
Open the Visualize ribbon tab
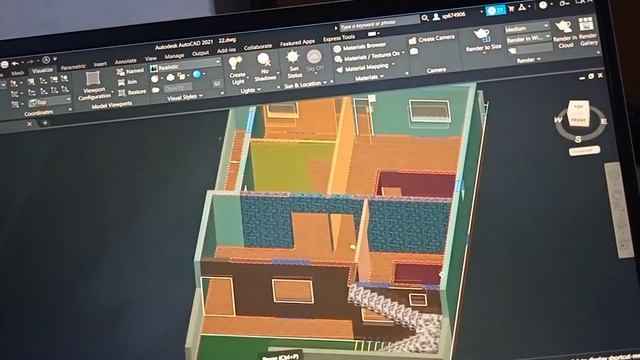[x=42, y=70]
